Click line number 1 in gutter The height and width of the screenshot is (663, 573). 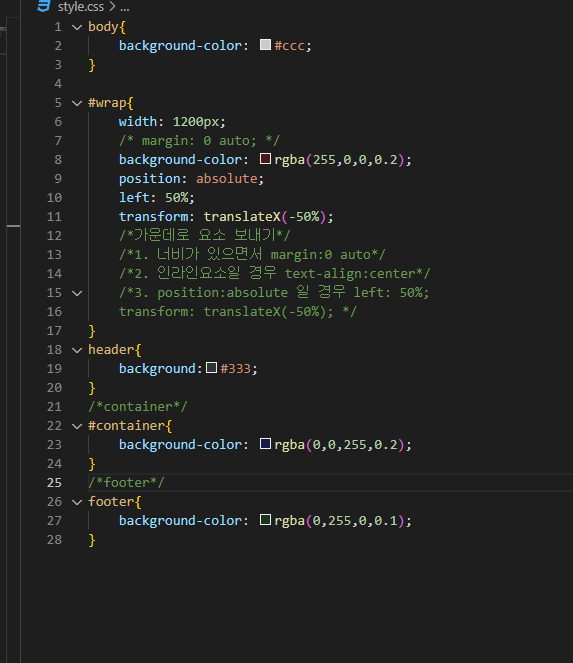pos(58,27)
